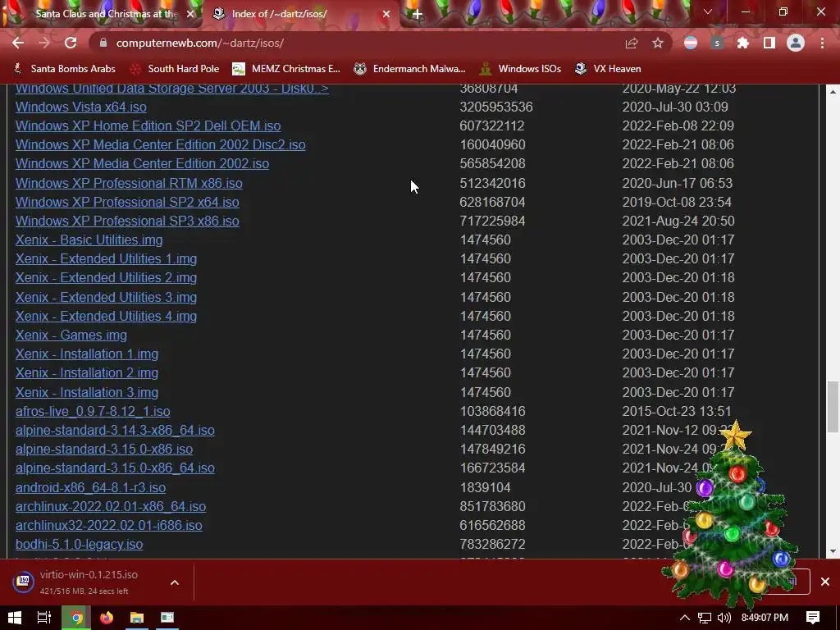Screen dimensions: 840x630
Task: Open Windows XP Media Center Edition 2002 Disc2.iso
Action: [x=160, y=144]
